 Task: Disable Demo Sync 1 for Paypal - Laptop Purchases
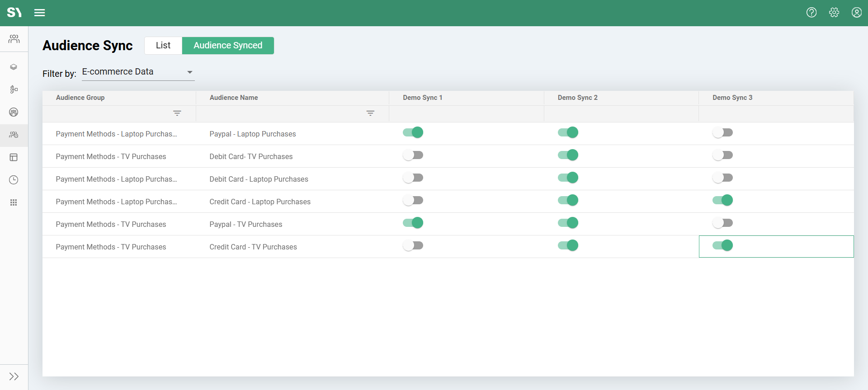pos(413,132)
